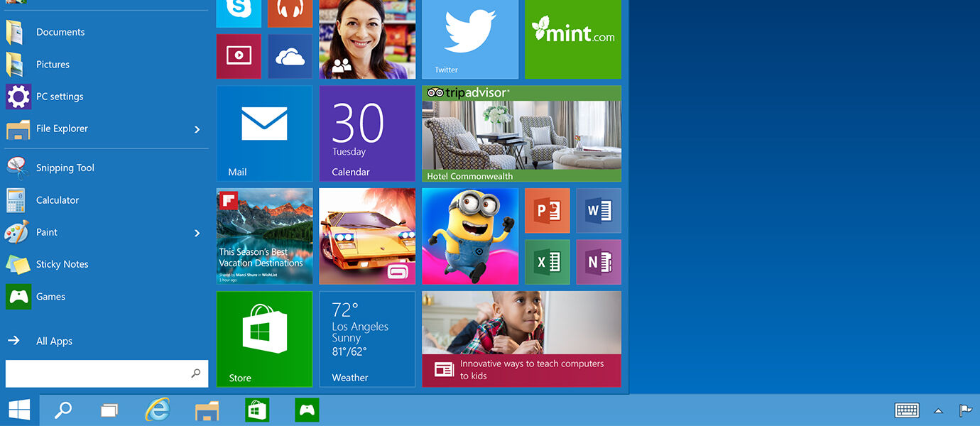This screenshot has width=980, height=426.
Task: Open Pictures in the Start menu
Action: coord(107,64)
